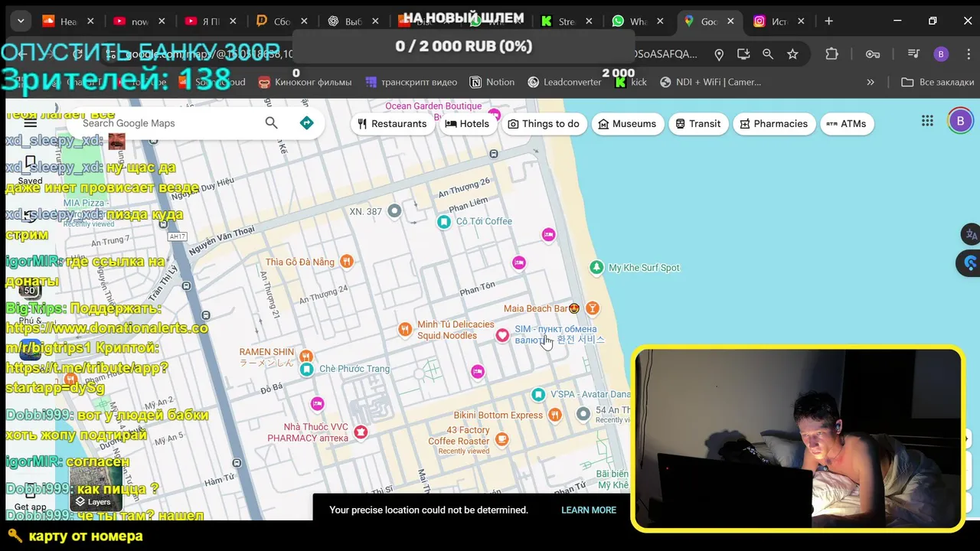Viewport: 980px width, 551px height.
Task: Open the media controls icon in Chrome toolbar
Action: click(x=913, y=54)
